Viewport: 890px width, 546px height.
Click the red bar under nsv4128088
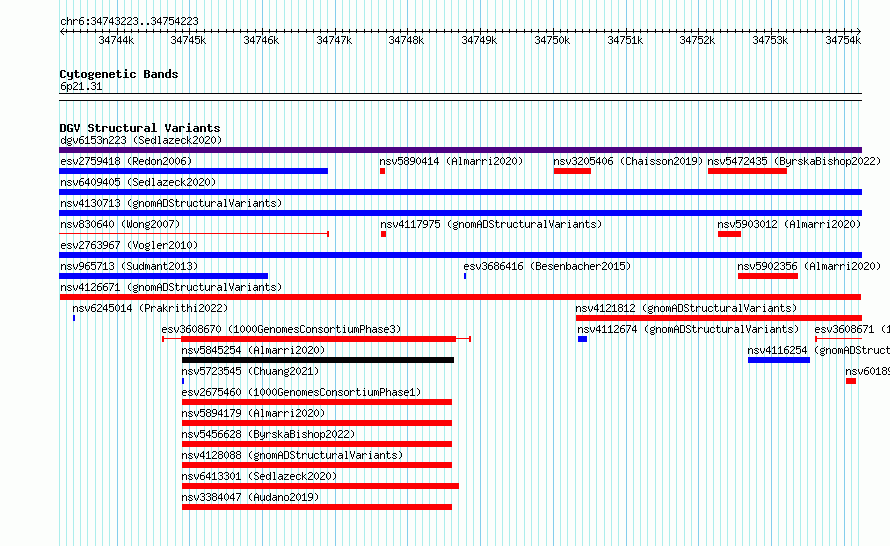(x=317, y=465)
